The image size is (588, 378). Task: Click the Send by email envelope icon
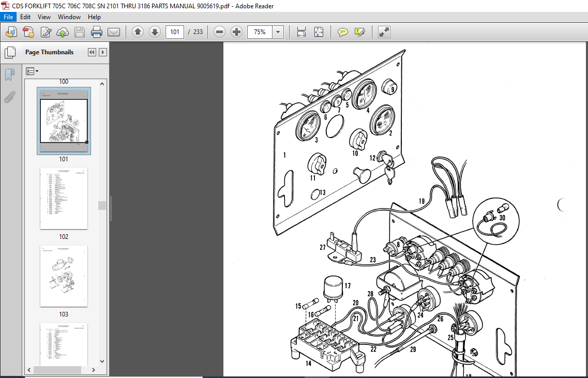pos(114,32)
